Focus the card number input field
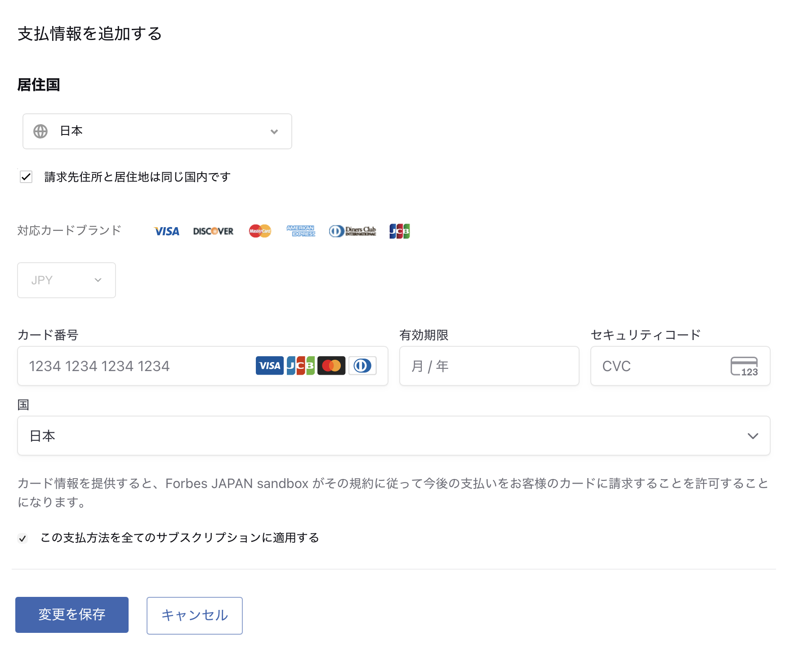This screenshot has width=812, height=654. point(203,366)
